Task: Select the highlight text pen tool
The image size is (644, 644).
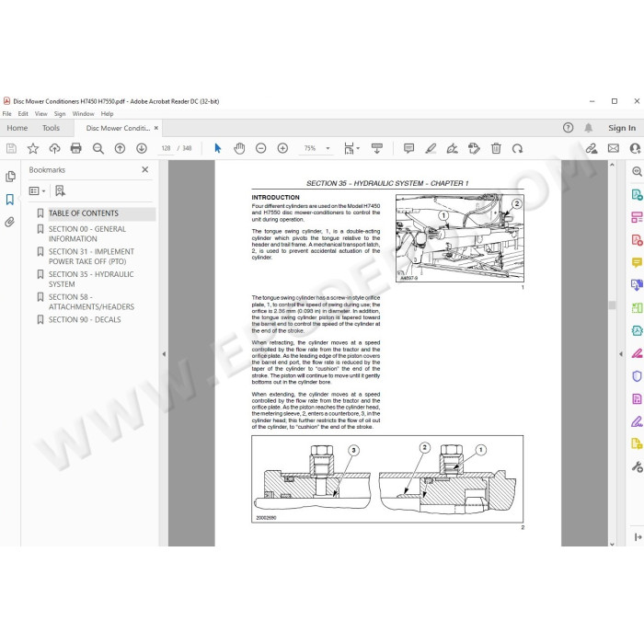Action: click(431, 148)
